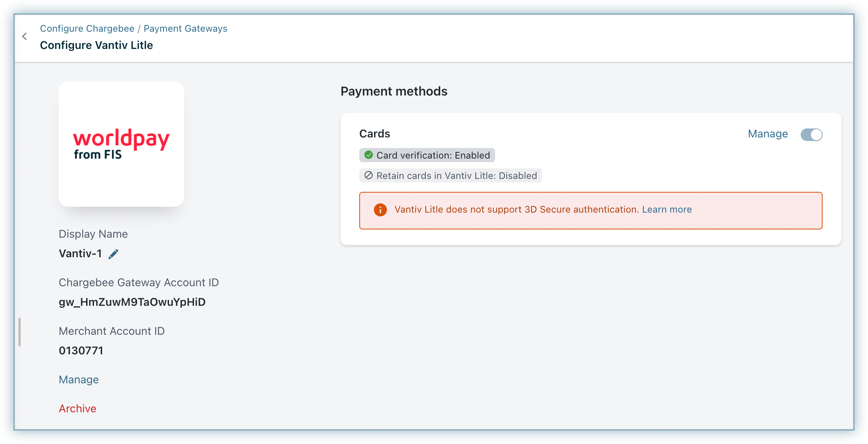Open Learn more about 3D Secure
This screenshot has width=868, height=444.
coord(666,209)
